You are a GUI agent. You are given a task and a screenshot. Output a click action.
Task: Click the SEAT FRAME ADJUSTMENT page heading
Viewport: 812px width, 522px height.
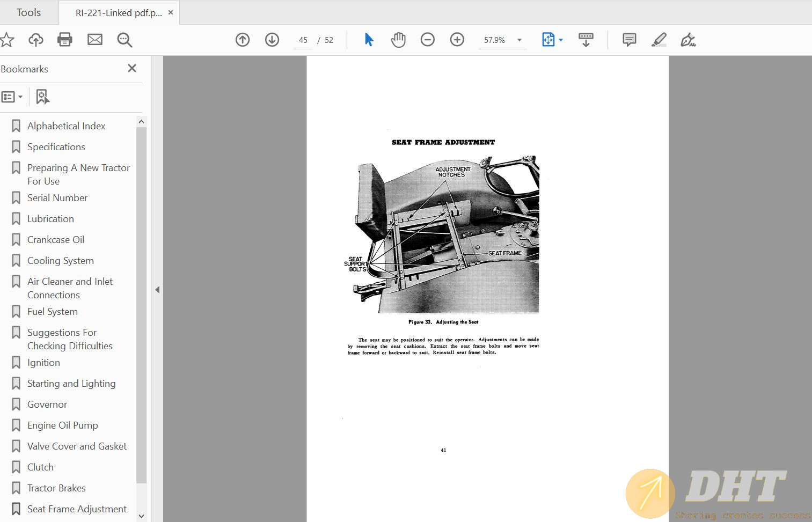click(443, 142)
